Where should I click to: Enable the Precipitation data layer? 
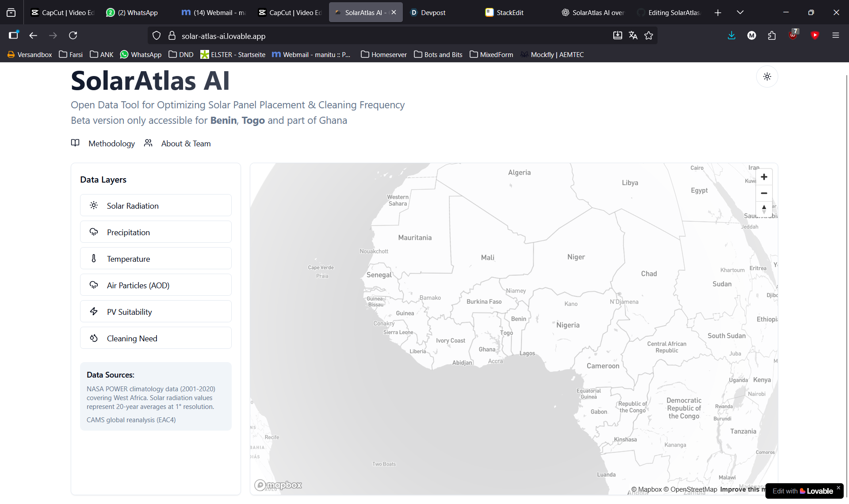point(156,232)
